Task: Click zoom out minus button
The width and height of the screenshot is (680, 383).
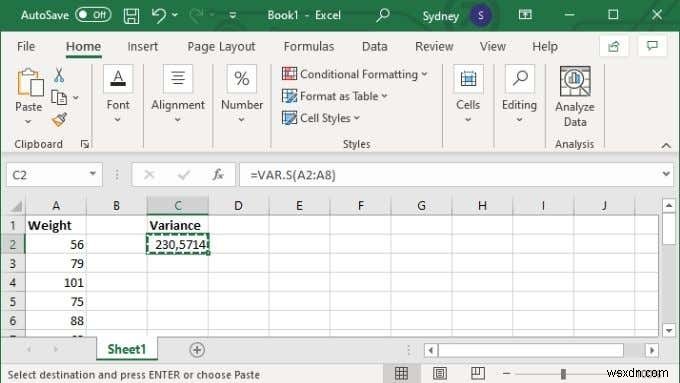Action: [x=506, y=373]
